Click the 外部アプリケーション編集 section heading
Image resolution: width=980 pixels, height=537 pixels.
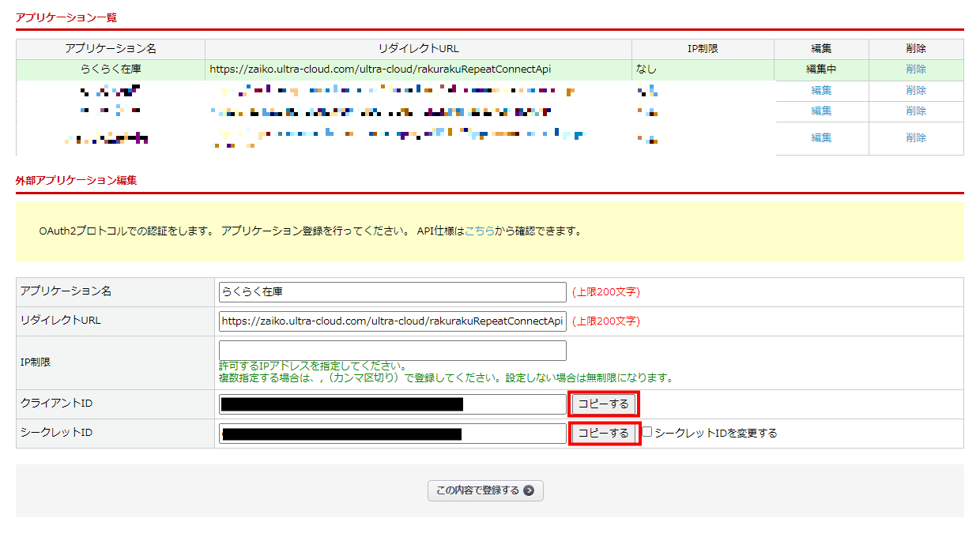76,180
